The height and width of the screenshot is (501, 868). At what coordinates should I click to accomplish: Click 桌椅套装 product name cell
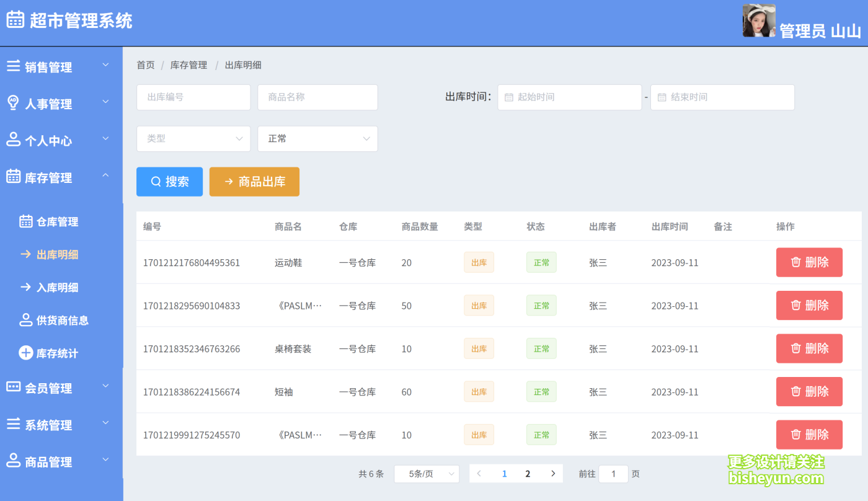coord(293,349)
